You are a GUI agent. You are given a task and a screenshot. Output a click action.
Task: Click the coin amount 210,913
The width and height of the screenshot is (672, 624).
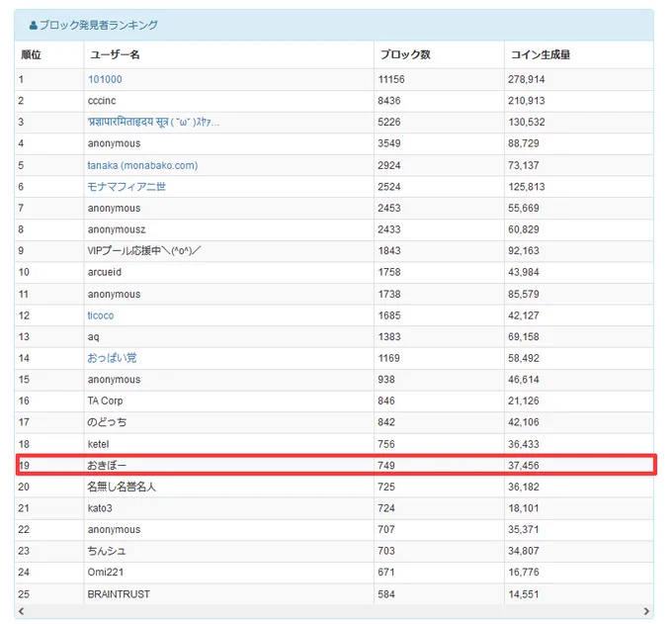tap(527, 101)
